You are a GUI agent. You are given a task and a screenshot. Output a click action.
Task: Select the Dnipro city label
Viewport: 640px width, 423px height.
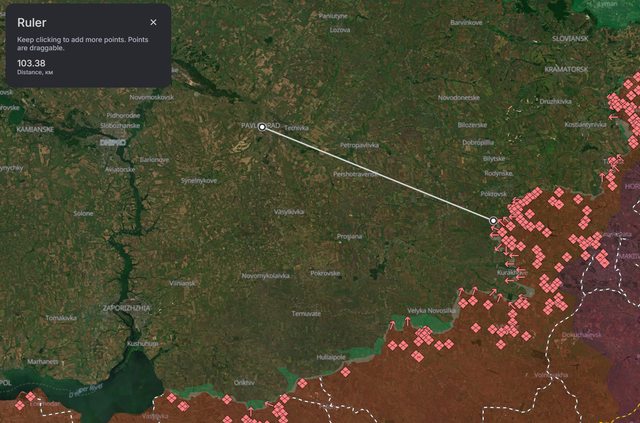click(112, 143)
